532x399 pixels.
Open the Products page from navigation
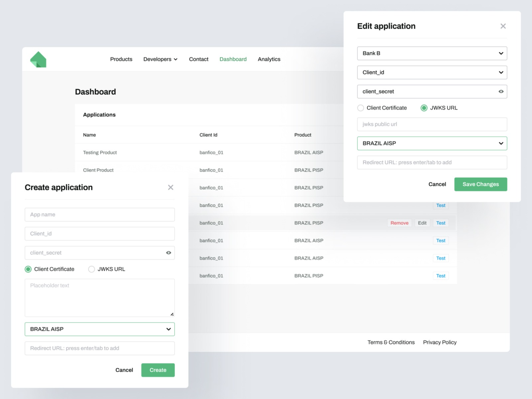click(121, 59)
